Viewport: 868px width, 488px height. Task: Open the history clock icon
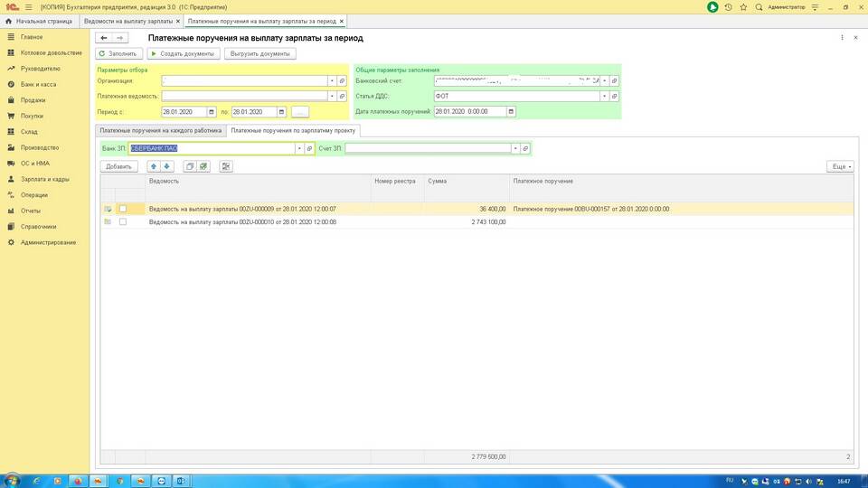(x=728, y=7)
